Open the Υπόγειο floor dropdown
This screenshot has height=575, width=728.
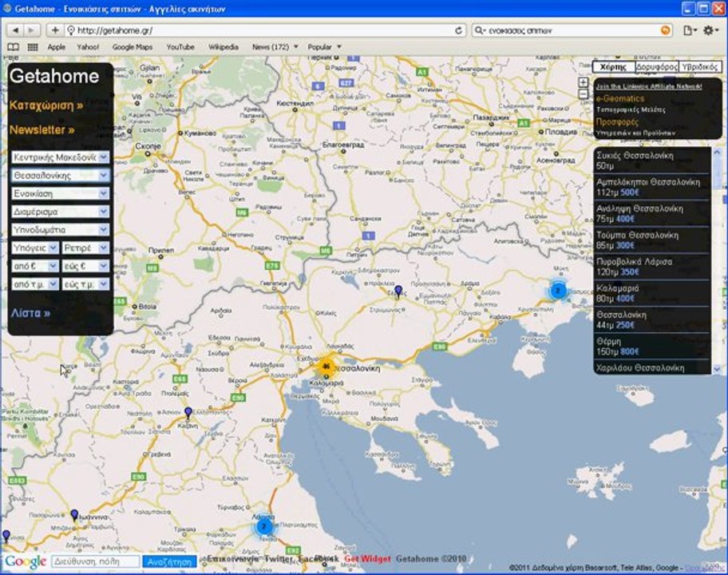[35, 248]
